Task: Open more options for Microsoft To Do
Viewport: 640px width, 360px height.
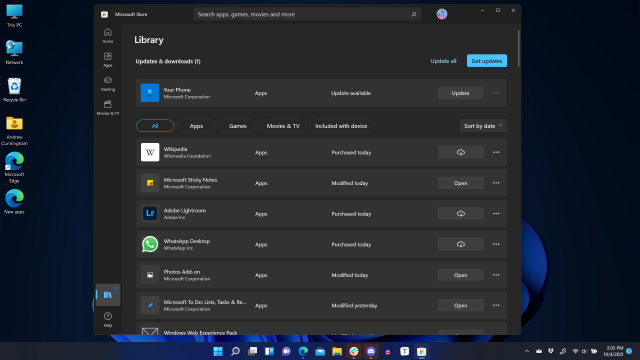Action: 496,305
